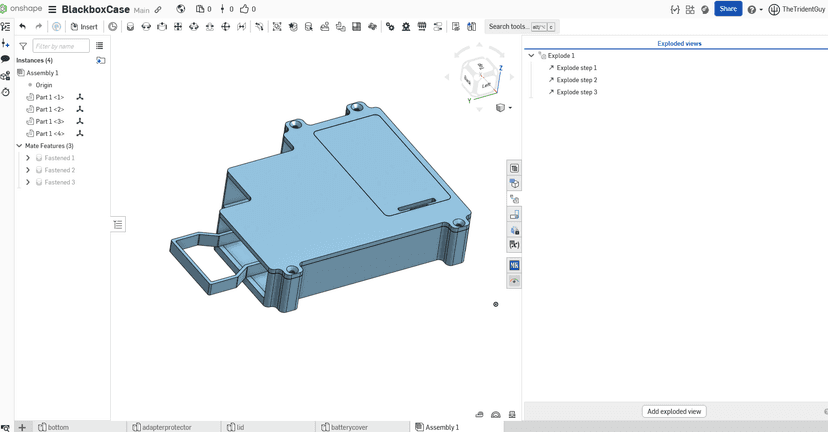
Task: Expand the Fastened 1 mate
Action: coord(28,158)
